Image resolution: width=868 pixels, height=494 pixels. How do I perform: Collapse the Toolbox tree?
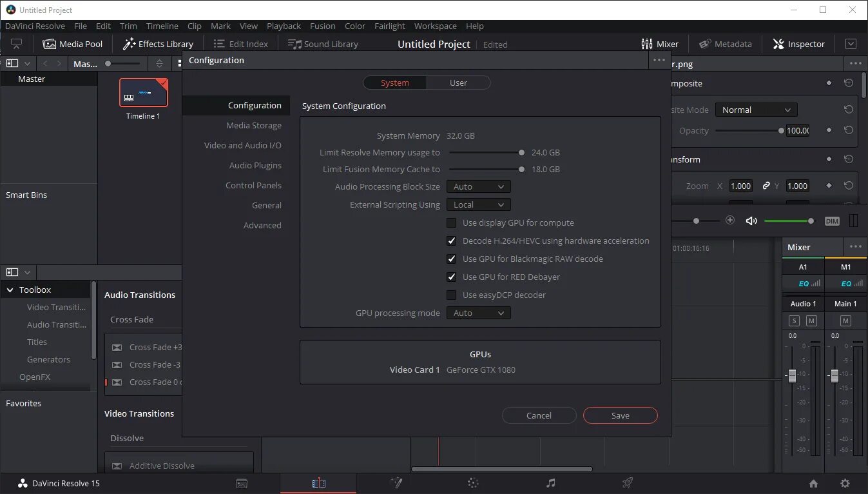point(10,290)
